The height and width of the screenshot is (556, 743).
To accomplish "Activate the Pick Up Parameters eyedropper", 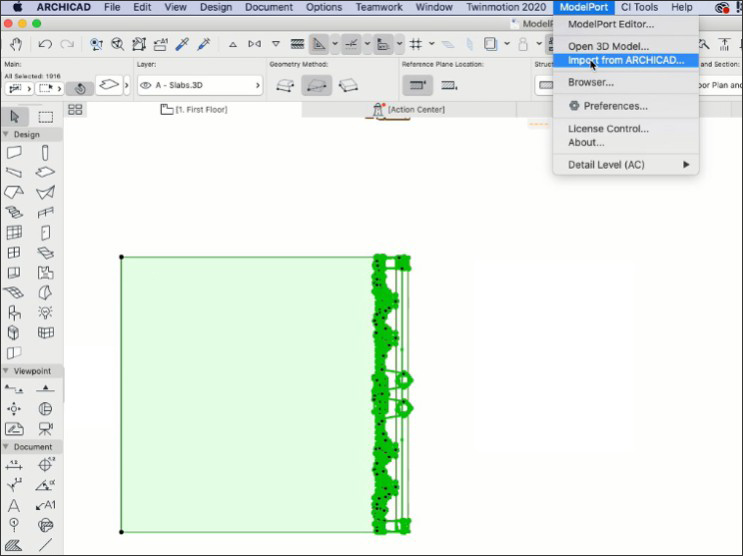I will coord(182,44).
